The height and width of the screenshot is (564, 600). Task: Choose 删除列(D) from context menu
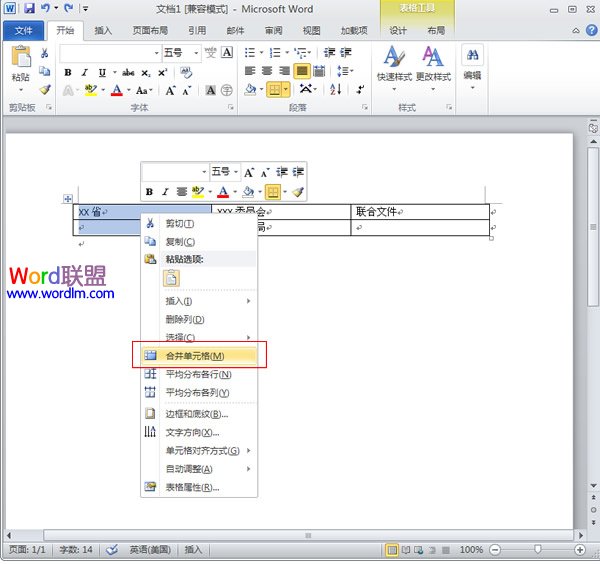(x=199, y=319)
